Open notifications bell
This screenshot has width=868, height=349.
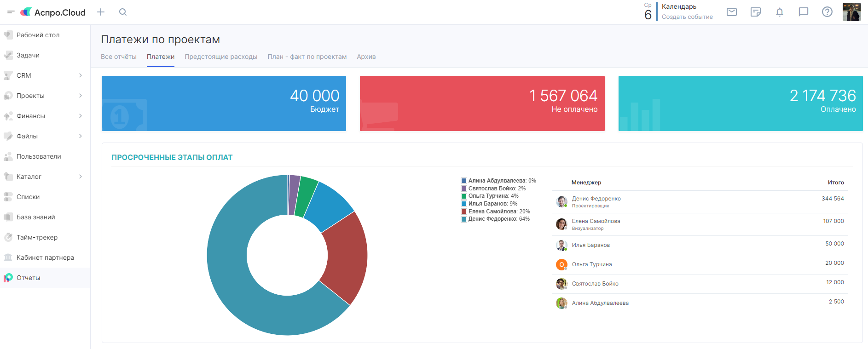click(x=780, y=12)
